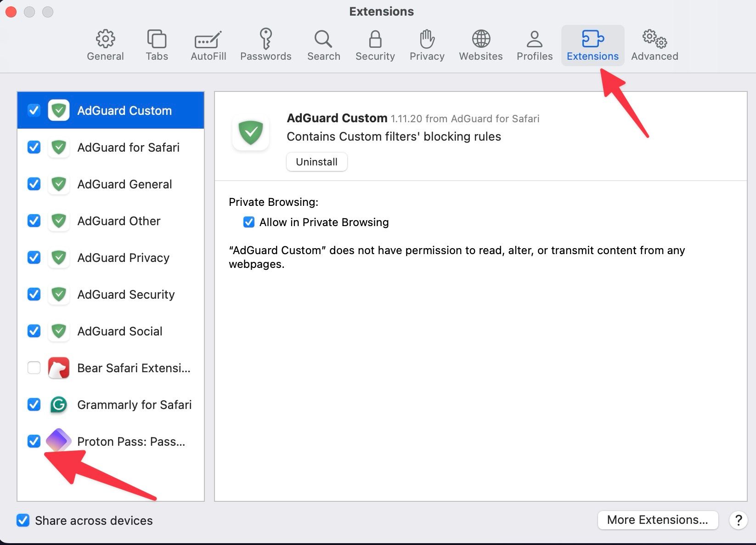
Task: Uncheck the Proton Pass extension checkbox
Action: tap(34, 441)
